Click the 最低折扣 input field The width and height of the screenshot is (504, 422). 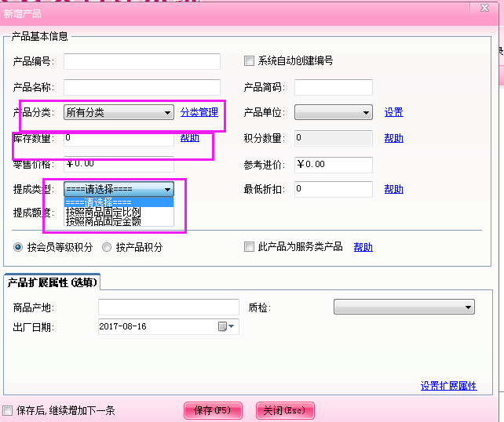(x=334, y=189)
